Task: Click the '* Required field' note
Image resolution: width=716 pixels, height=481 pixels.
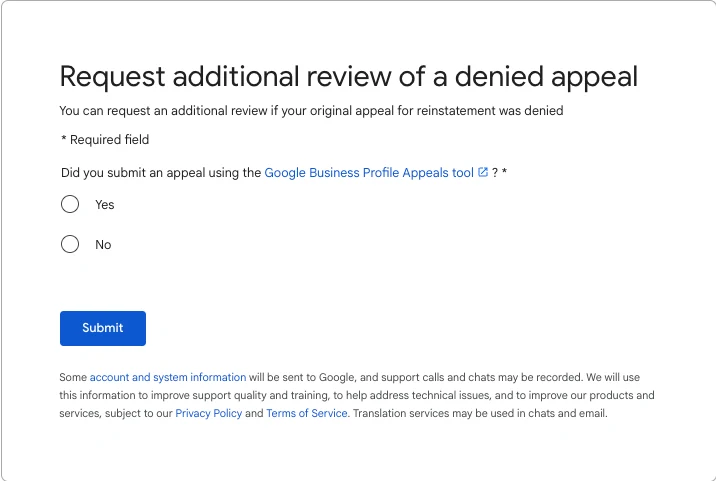Action: [105, 140]
